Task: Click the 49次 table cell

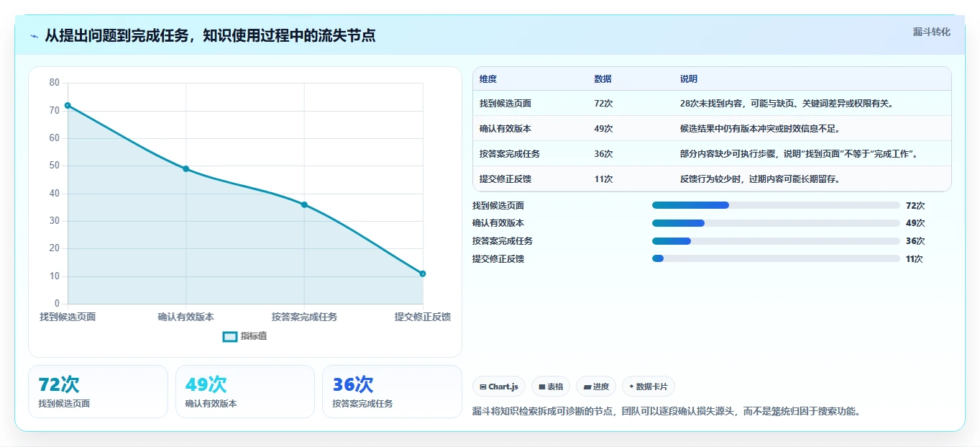Action: [x=604, y=129]
